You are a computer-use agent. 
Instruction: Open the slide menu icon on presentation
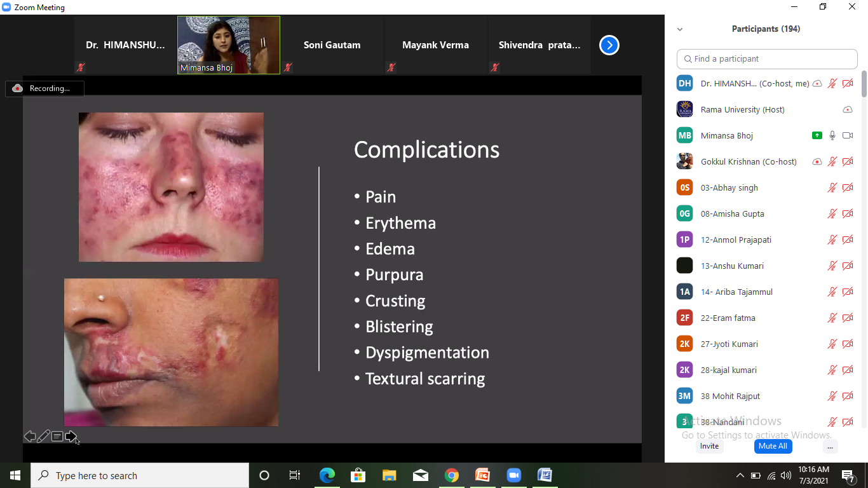(57, 437)
